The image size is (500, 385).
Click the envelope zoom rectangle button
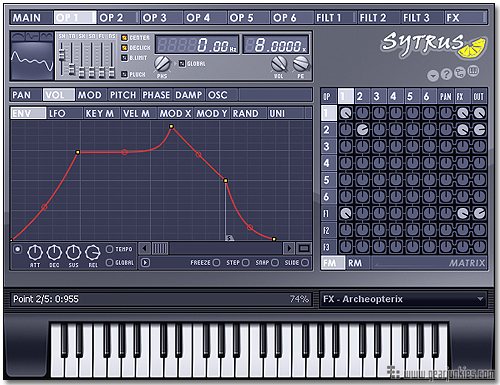(304, 248)
